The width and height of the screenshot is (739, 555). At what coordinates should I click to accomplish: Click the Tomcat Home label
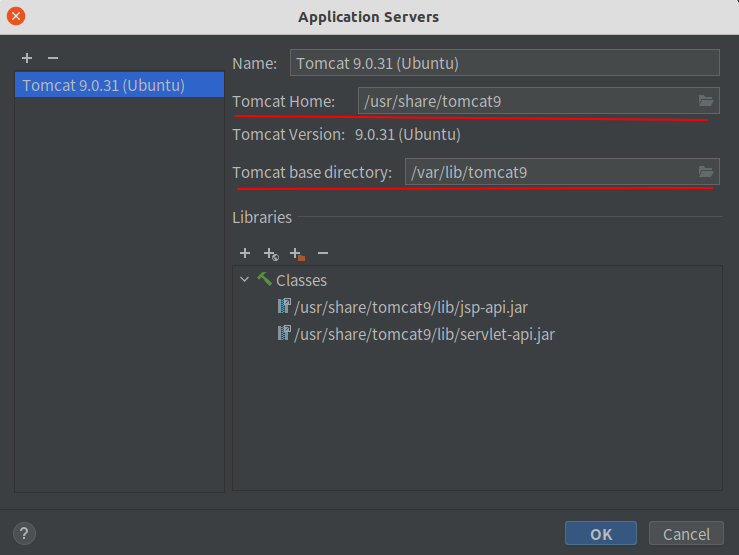284,101
